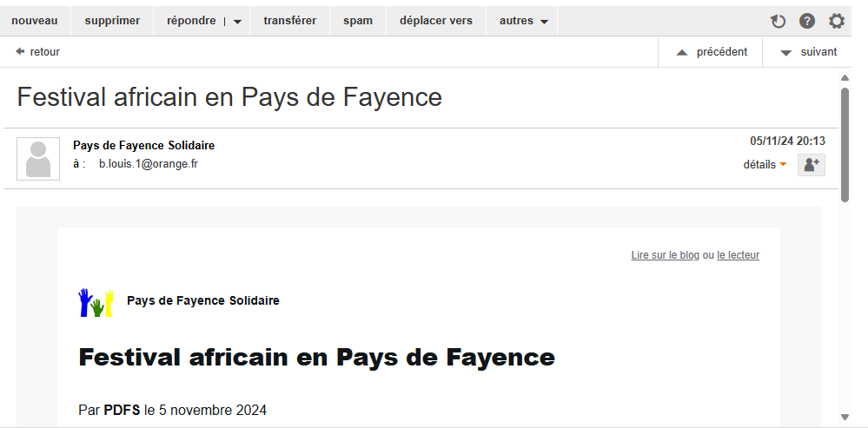Click the sender avatar placeholder
Screen dimensions: 868x428
(38, 159)
